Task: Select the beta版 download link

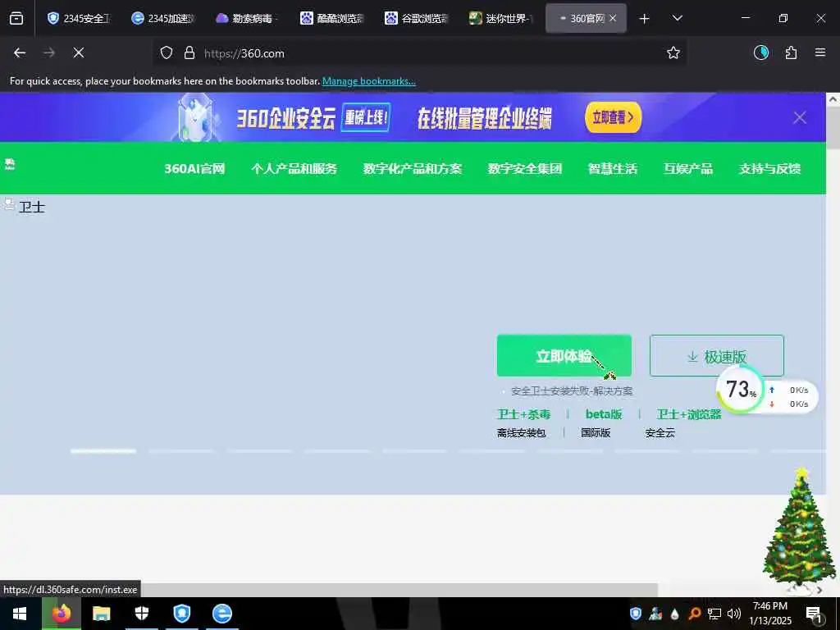Action: [x=603, y=414]
